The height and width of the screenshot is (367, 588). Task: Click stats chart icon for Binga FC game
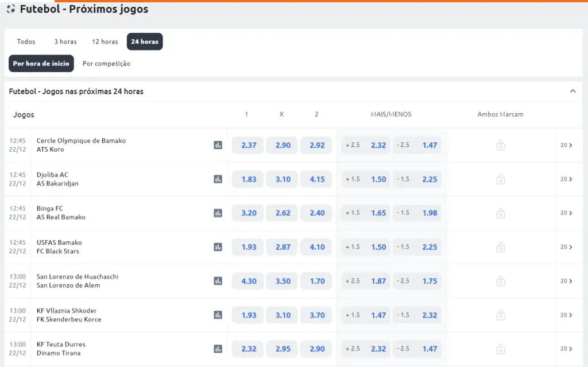218,213
